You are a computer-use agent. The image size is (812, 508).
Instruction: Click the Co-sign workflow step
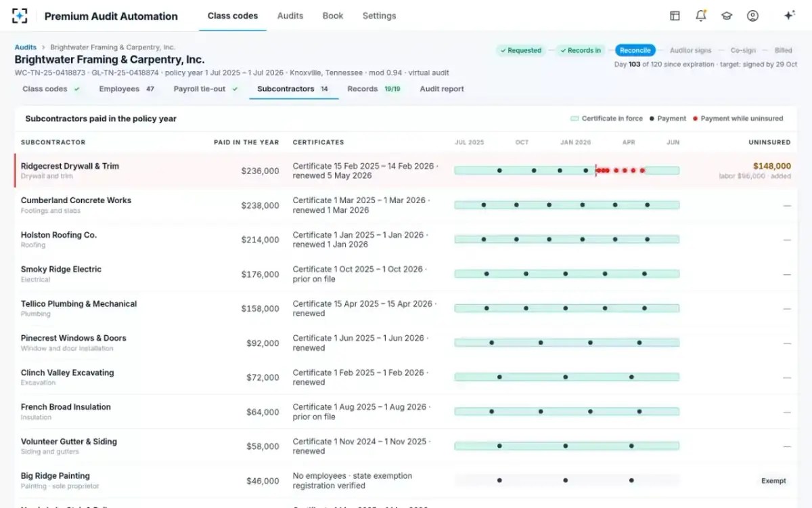(743, 50)
